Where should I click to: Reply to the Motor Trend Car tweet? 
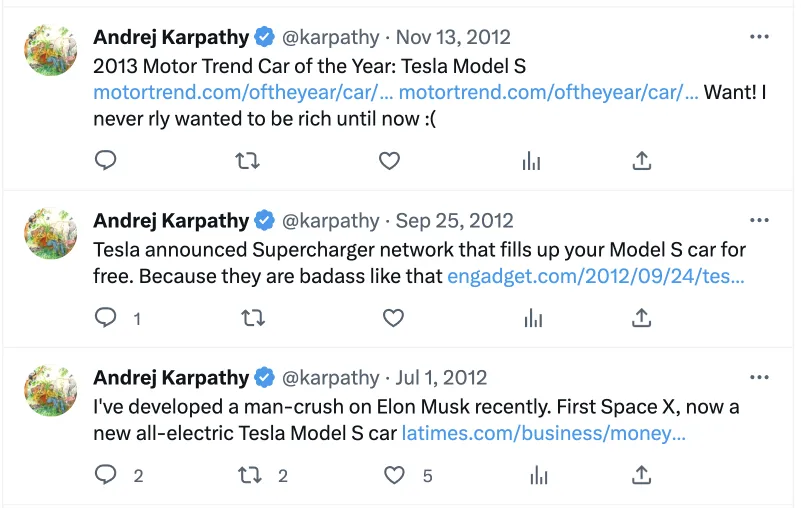pos(105,161)
